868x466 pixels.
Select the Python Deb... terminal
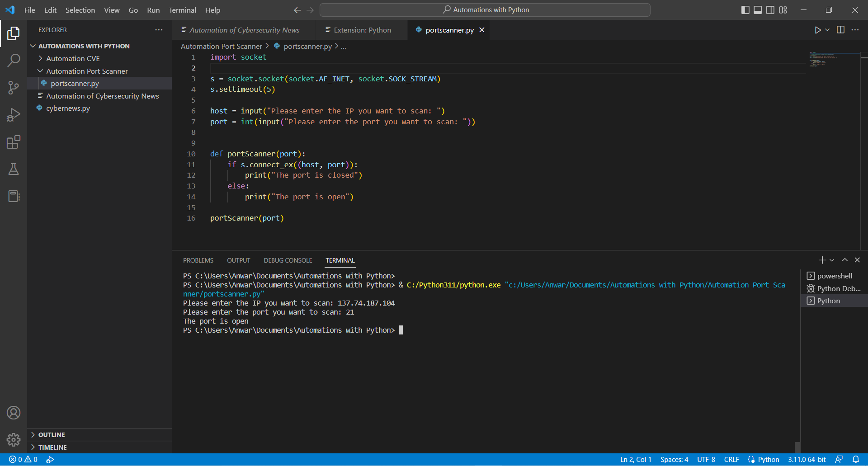click(835, 288)
